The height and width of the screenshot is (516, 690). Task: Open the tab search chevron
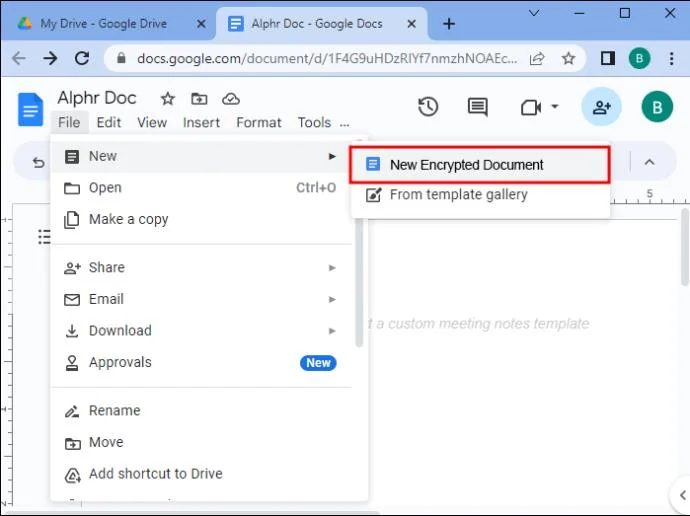(x=534, y=13)
